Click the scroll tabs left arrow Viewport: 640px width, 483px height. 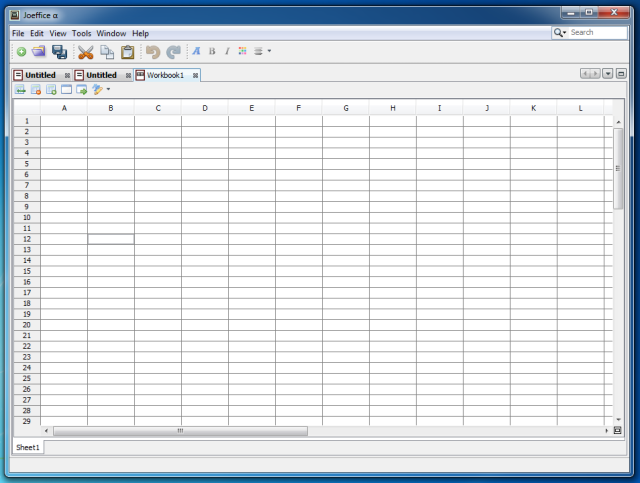point(585,73)
